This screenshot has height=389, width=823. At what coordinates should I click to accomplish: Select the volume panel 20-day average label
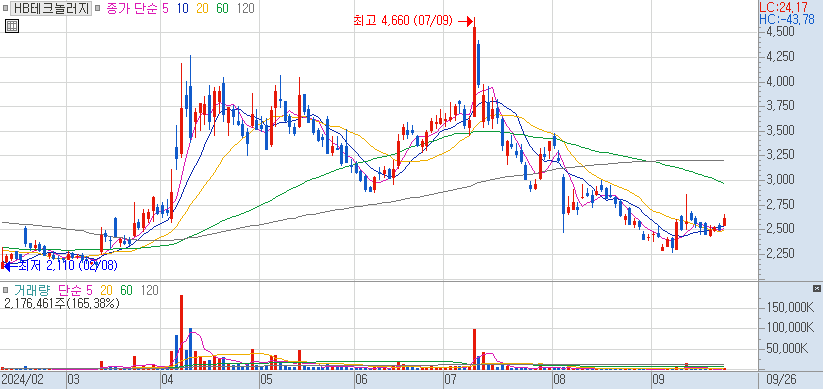pyautogui.click(x=107, y=290)
